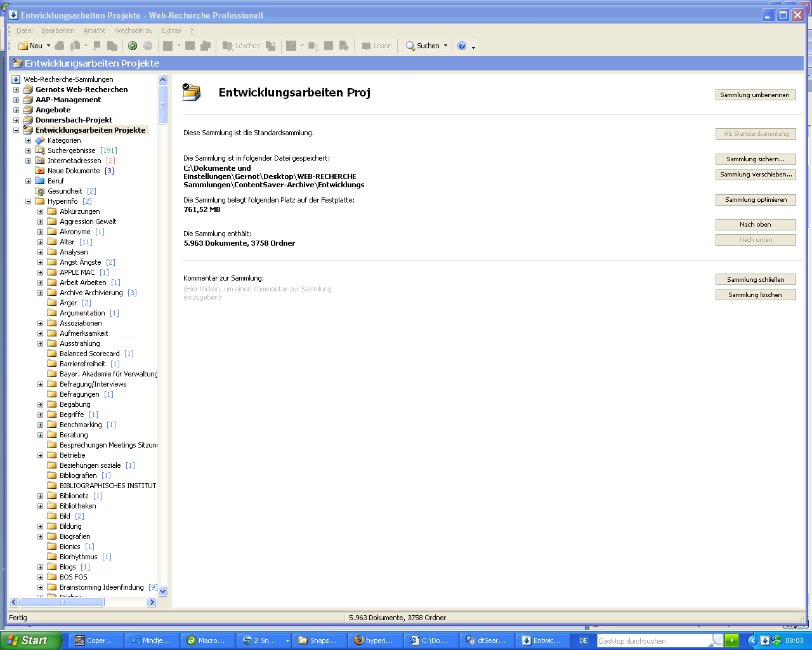
Task: Click the green back navigation arrow
Action: [x=133, y=46]
